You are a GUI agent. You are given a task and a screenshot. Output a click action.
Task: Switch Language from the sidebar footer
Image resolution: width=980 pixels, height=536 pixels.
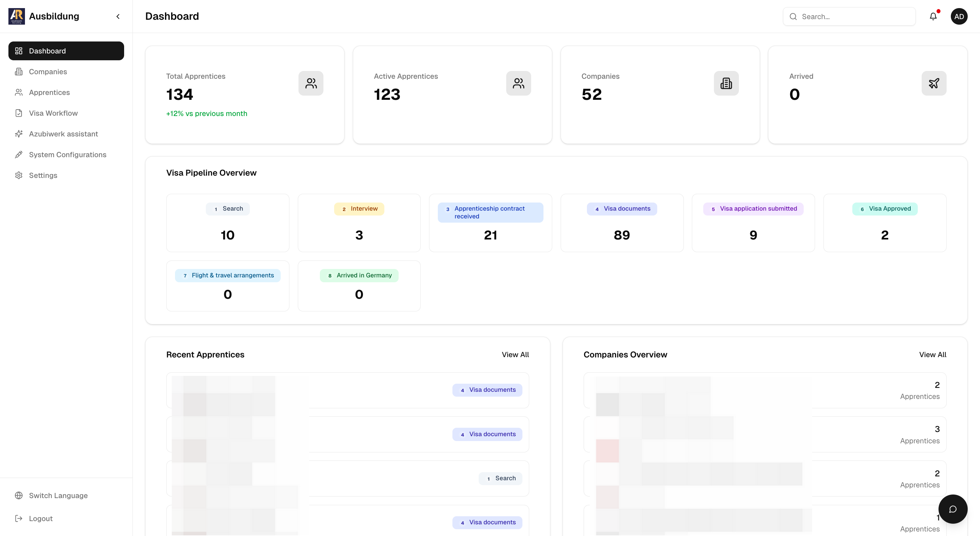click(x=66, y=495)
